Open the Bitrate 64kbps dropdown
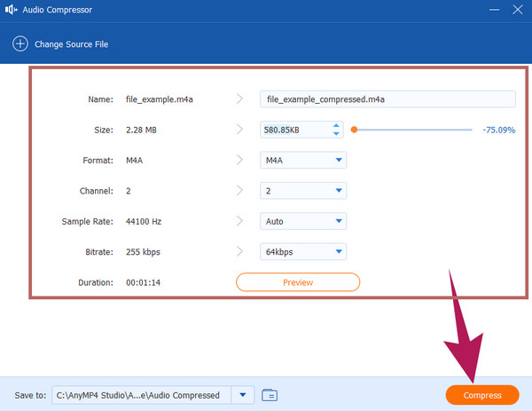532x411 pixels. 303,252
